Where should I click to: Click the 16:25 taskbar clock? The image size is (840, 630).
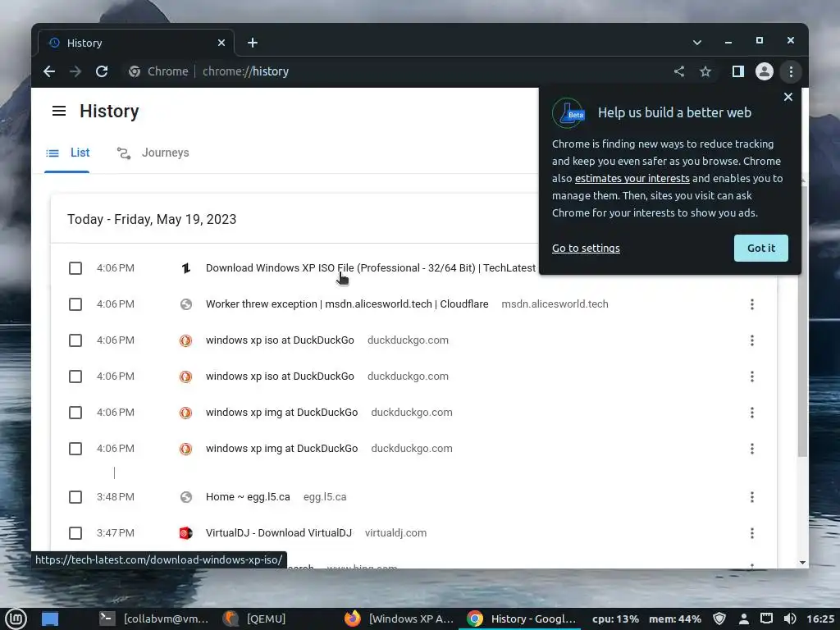[x=820, y=619]
